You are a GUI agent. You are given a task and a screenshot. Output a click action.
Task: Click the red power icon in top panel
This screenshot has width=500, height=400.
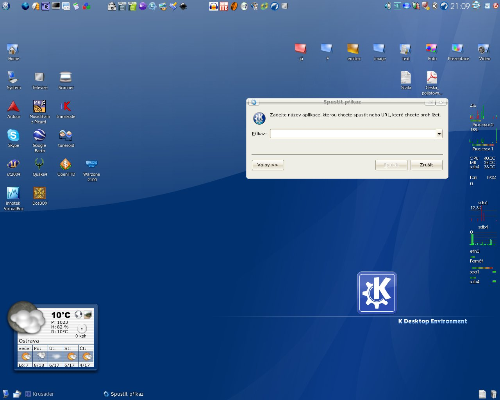(496, 6)
